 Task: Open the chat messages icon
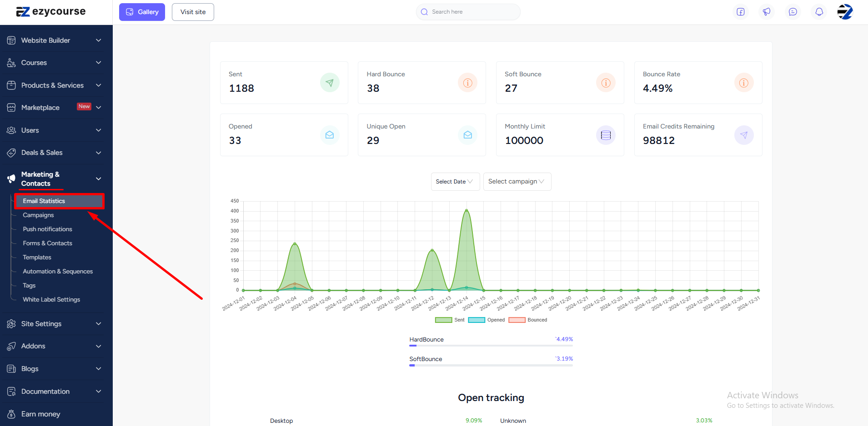[793, 12]
